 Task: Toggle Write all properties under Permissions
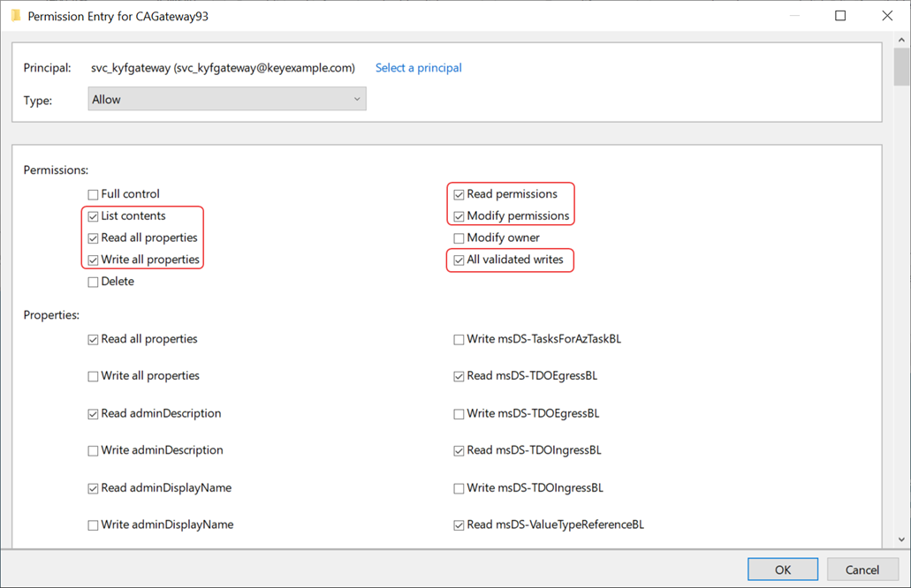(94, 260)
